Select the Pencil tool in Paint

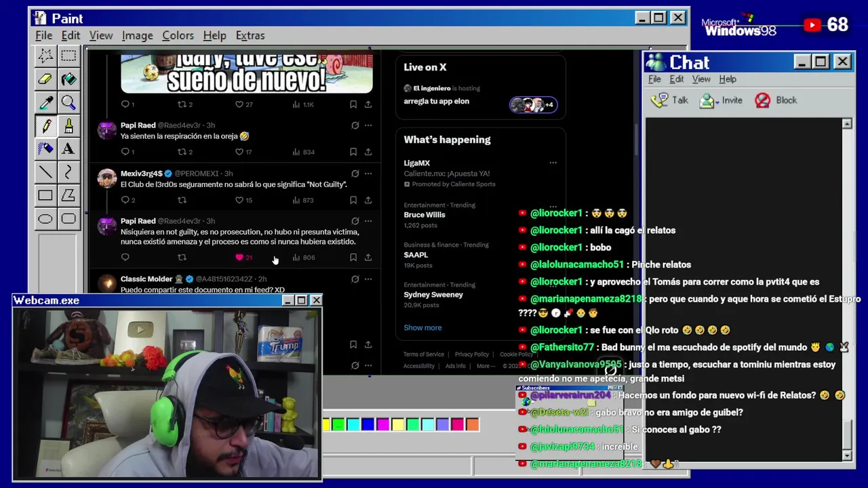click(x=45, y=126)
